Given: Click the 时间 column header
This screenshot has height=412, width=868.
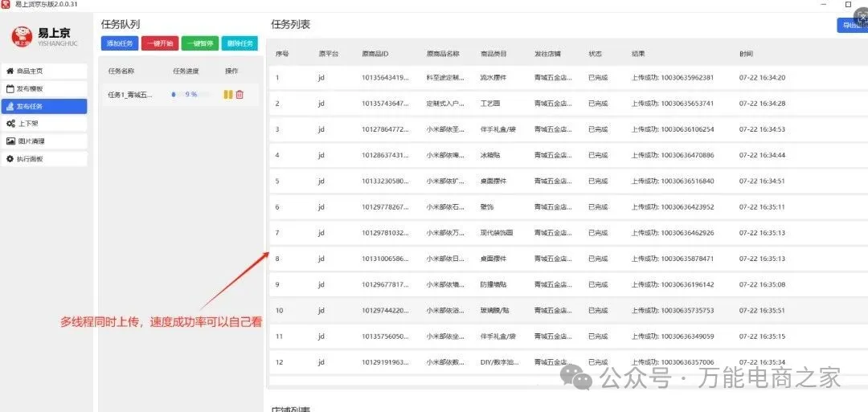Looking at the screenshot, I should [747, 54].
